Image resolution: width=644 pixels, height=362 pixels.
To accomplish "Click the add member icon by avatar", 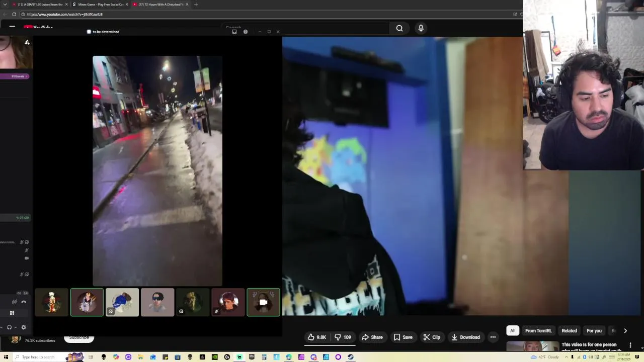I will click(x=27, y=42).
